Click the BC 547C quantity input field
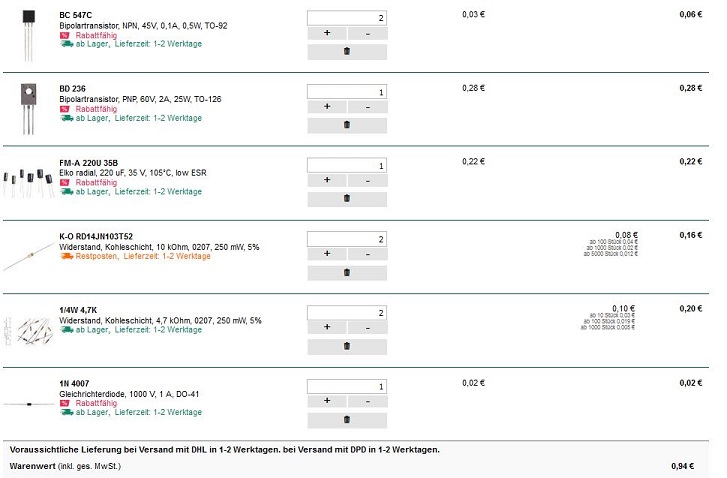Image resolution: width=727 pixels, height=478 pixels. click(x=346, y=18)
